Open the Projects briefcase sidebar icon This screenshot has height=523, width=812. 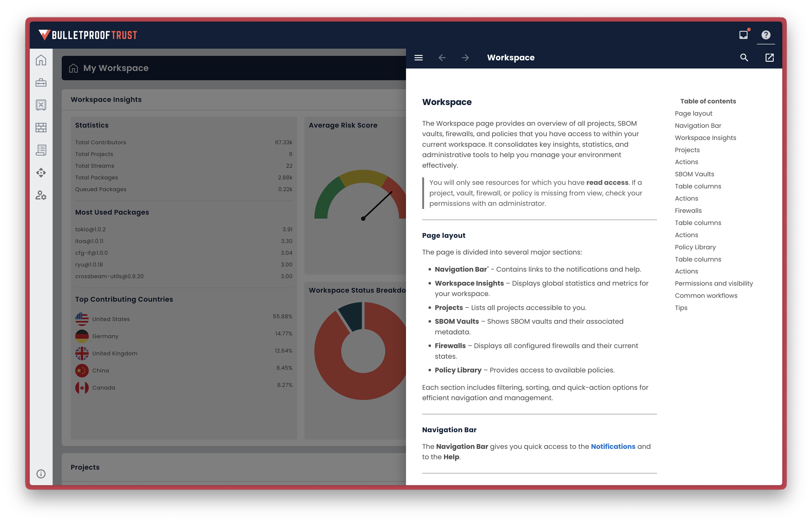pyautogui.click(x=41, y=83)
